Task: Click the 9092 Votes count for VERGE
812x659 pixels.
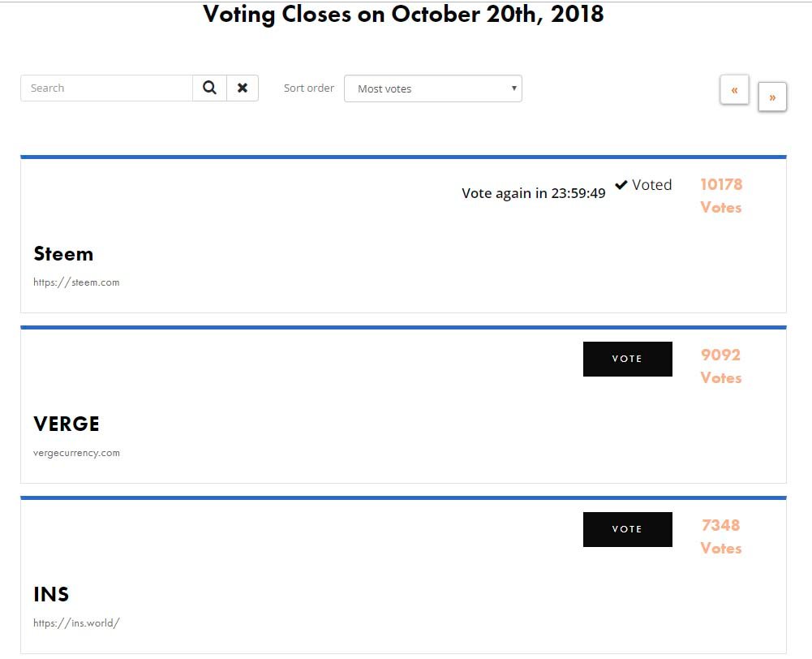Action: 721,366
